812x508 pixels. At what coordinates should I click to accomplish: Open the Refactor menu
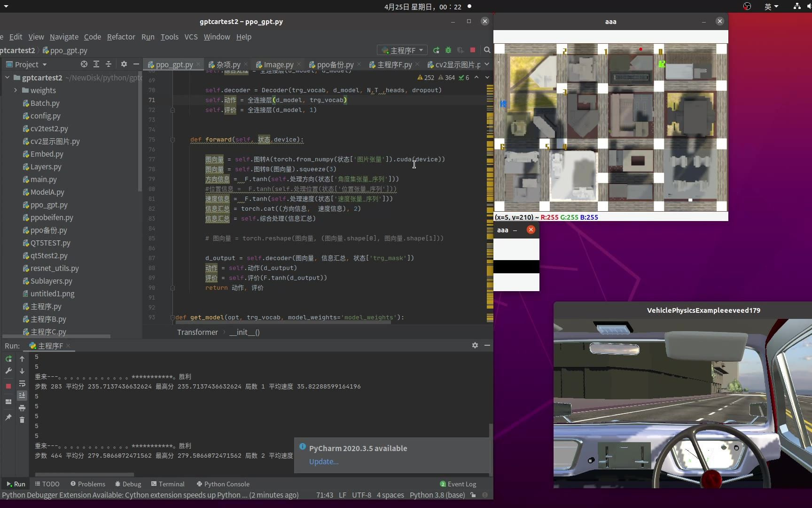(121, 37)
